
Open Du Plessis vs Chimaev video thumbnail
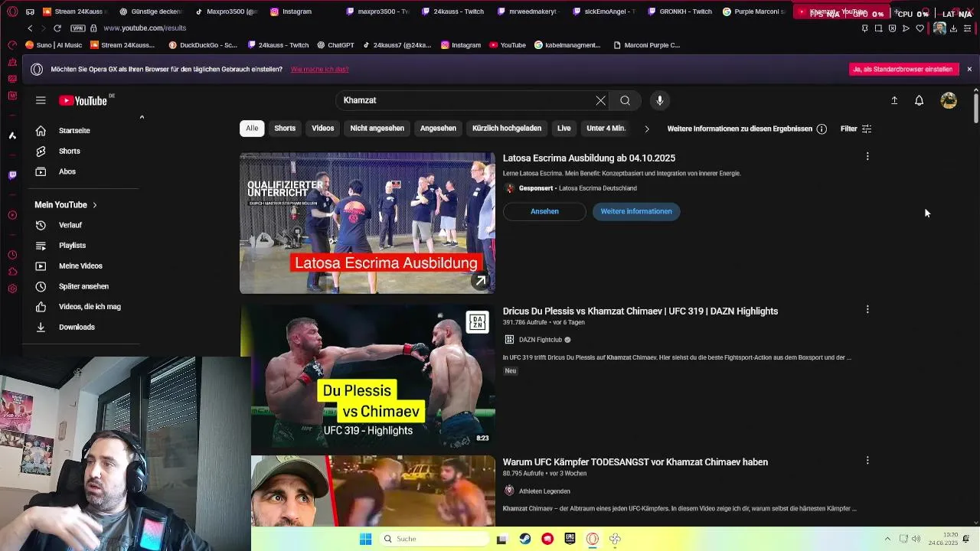coord(367,376)
